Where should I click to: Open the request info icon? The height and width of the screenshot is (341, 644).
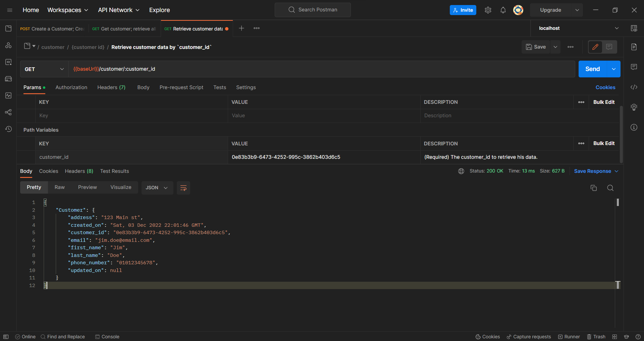click(x=634, y=127)
